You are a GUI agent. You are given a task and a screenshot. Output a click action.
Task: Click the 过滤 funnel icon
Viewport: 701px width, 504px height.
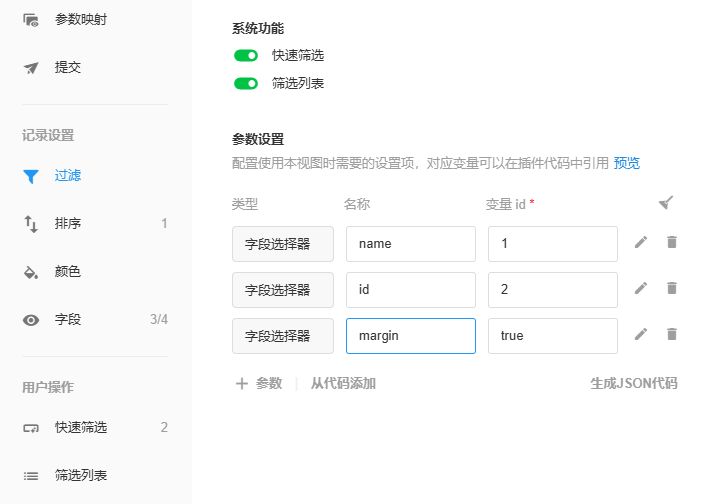click(x=31, y=176)
